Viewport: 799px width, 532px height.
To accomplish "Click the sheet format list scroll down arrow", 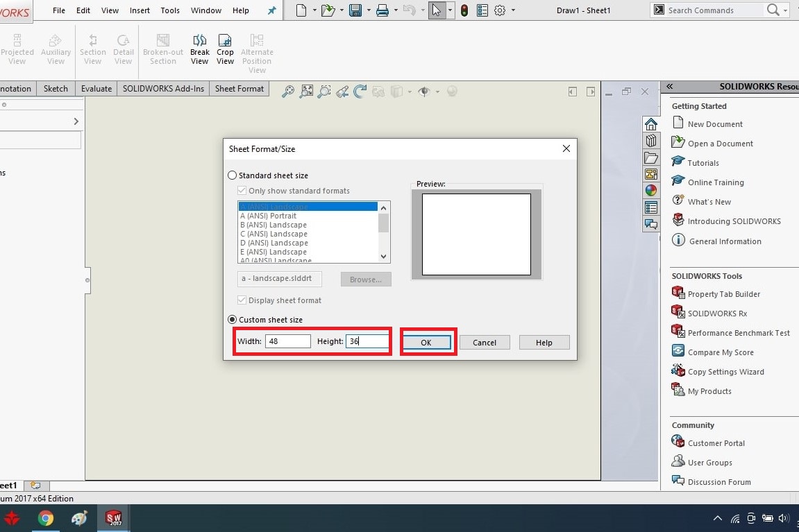I will [384, 257].
